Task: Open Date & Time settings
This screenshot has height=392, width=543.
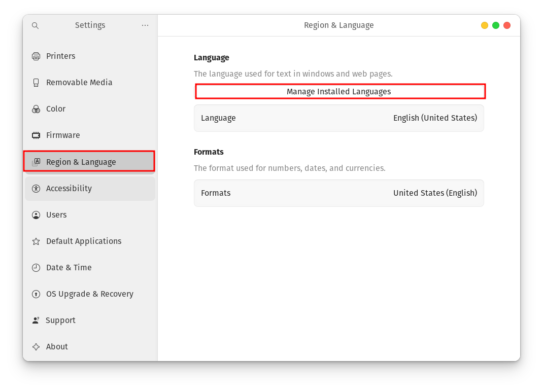Action: [90, 267]
